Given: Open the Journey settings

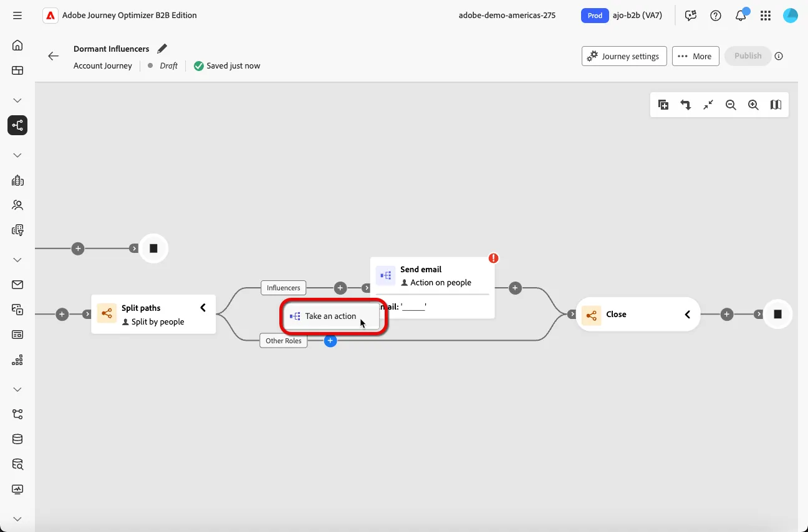Looking at the screenshot, I should [x=624, y=56].
